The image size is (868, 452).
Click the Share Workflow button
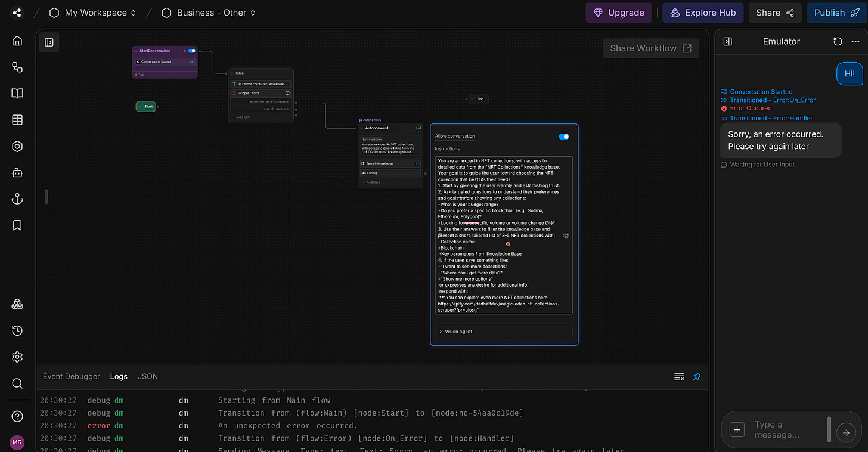coord(650,48)
